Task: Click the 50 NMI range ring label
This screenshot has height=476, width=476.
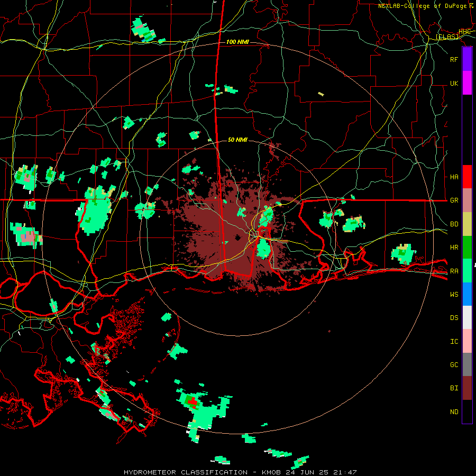Action: coord(237,140)
